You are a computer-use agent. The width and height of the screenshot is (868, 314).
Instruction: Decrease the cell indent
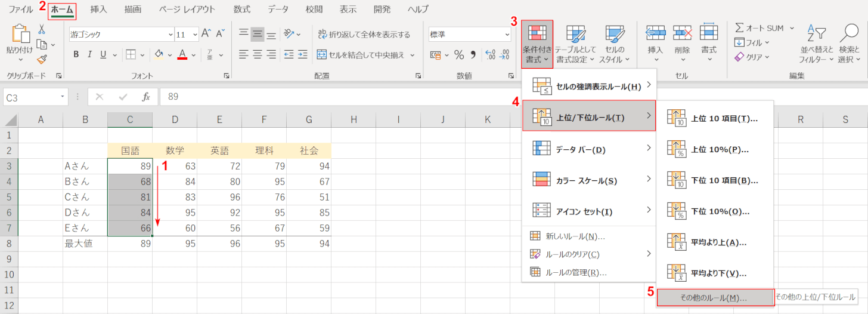(289, 54)
